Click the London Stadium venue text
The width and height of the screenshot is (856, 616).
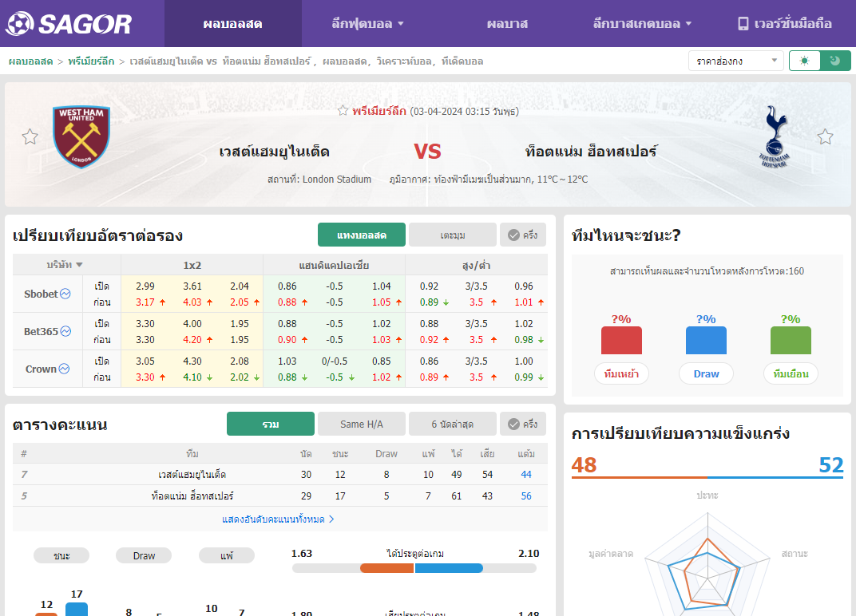319,179
